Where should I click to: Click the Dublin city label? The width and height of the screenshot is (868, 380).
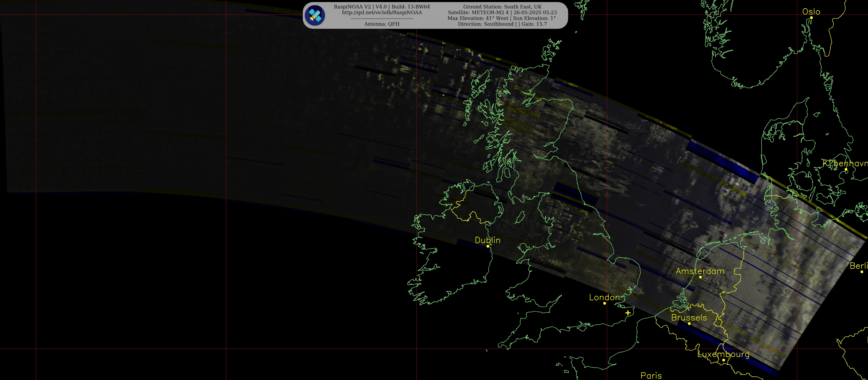tap(488, 240)
